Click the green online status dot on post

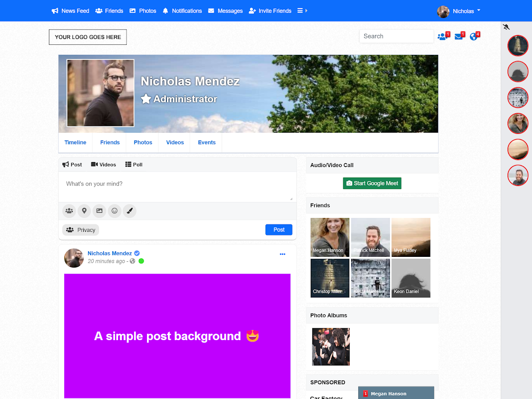(141, 261)
